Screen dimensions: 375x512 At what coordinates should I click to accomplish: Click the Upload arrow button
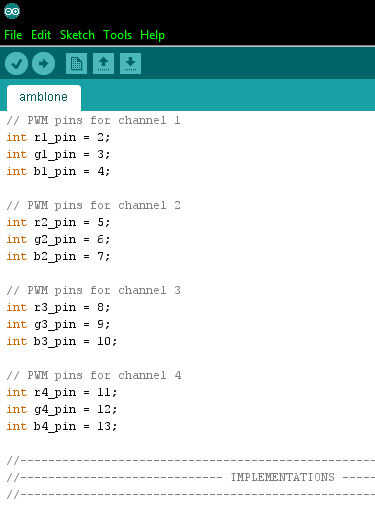[x=43, y=63]
